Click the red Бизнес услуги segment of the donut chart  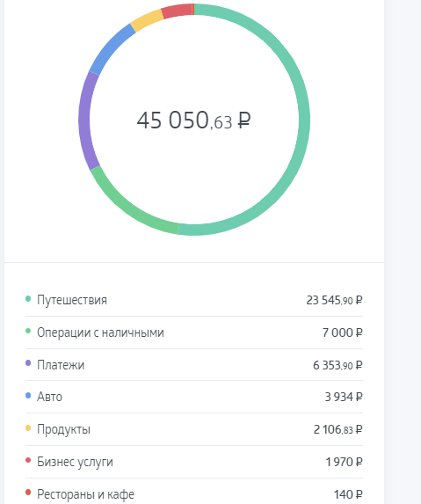point(177,11)
